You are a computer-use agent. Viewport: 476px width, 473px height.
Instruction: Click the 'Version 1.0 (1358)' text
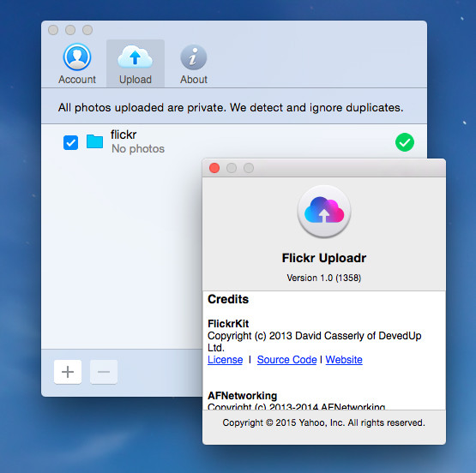coord(324,278)
